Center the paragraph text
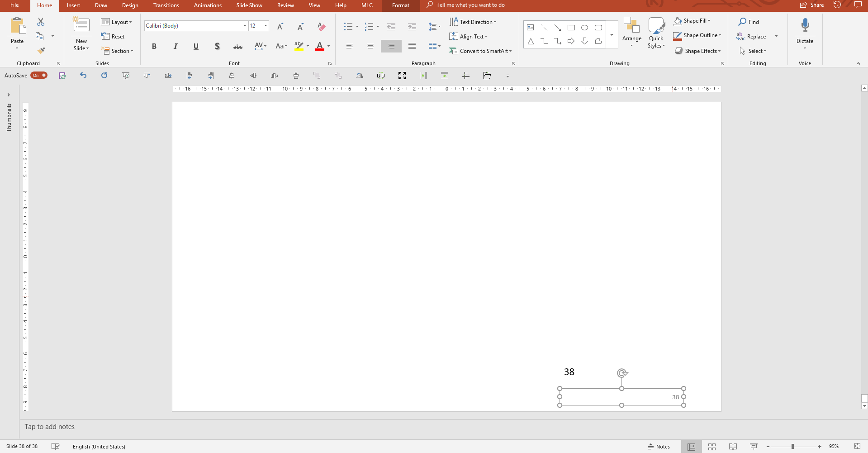Screen dimensions: 868x453 [370, 46]
